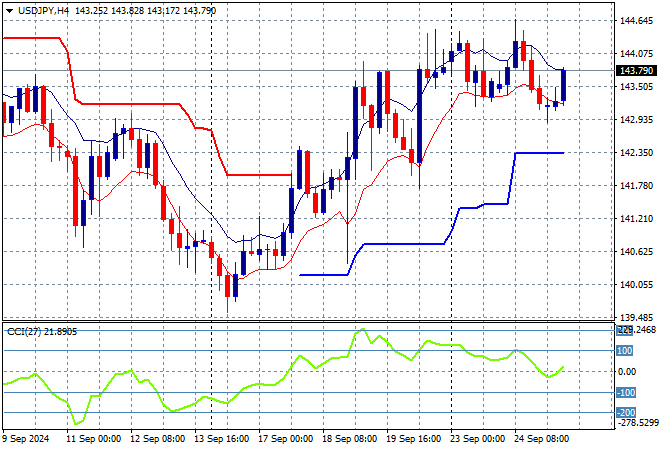The image size is (660, 450).
Task: Select the 141.780 price axis label
Action: (636, 186)
